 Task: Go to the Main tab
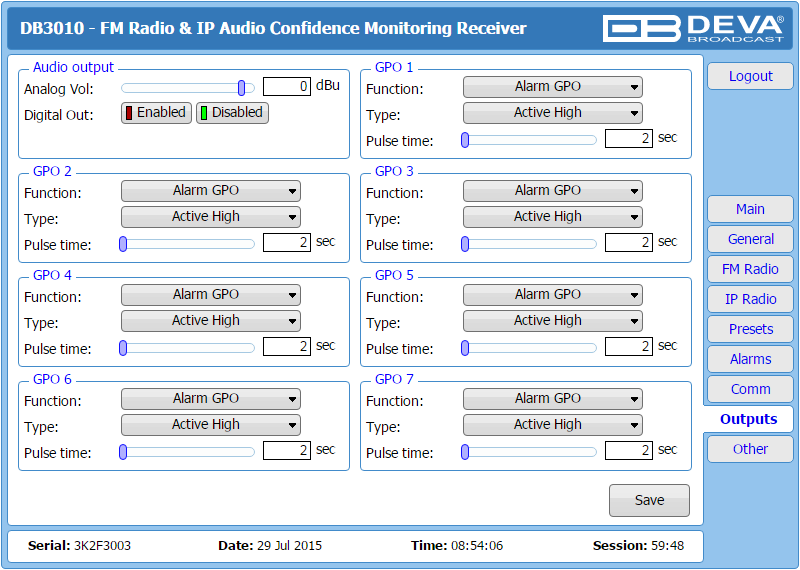coord(750,209)
